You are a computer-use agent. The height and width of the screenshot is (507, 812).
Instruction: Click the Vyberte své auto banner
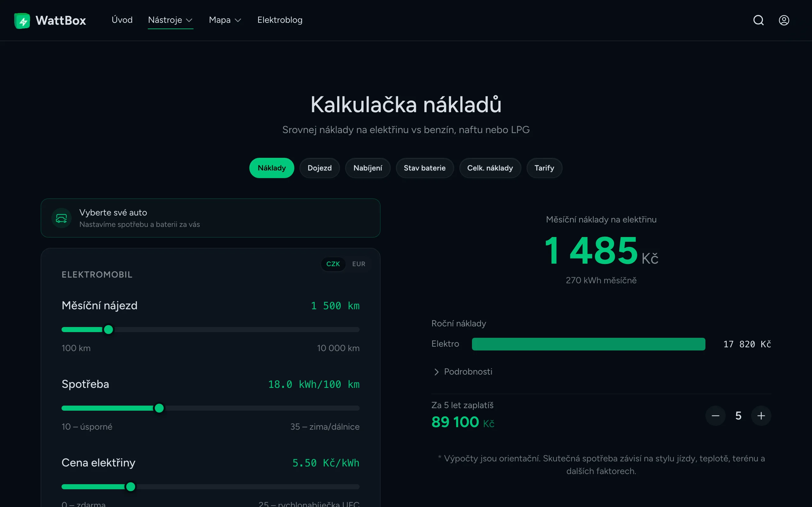pos(210,218)
